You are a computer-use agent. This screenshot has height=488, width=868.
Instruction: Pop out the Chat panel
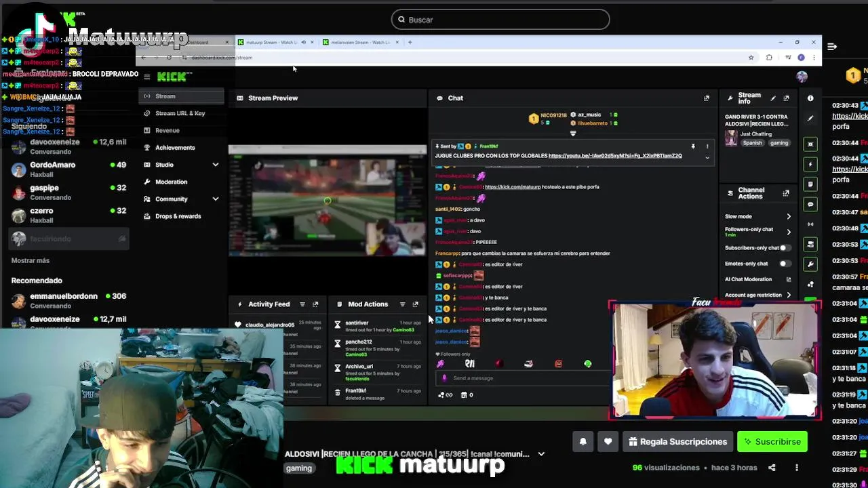(707, 98)
